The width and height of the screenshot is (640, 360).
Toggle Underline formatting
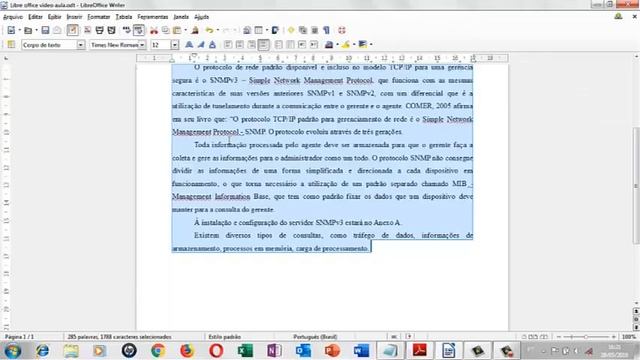pyautogui.click(x=212, y=44)
